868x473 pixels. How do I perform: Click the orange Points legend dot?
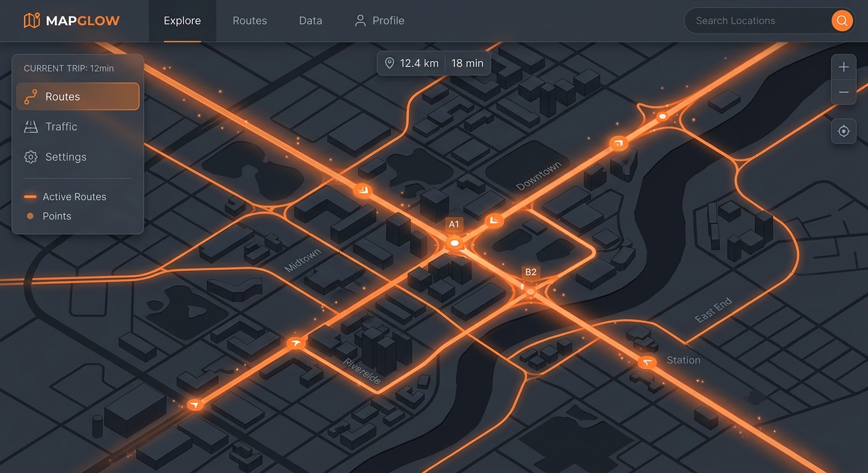[x=30, y=216]
